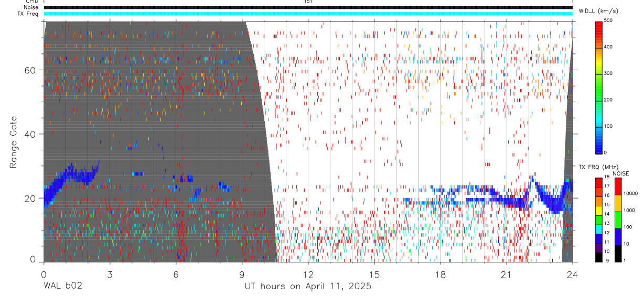Click the purple swatch in TX FRQ colorbar
644x297 pixels.
(x=599, y=248)
